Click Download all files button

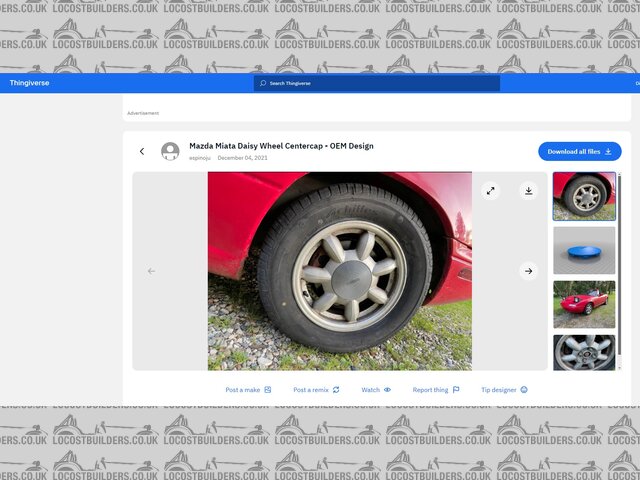[580, 151]
